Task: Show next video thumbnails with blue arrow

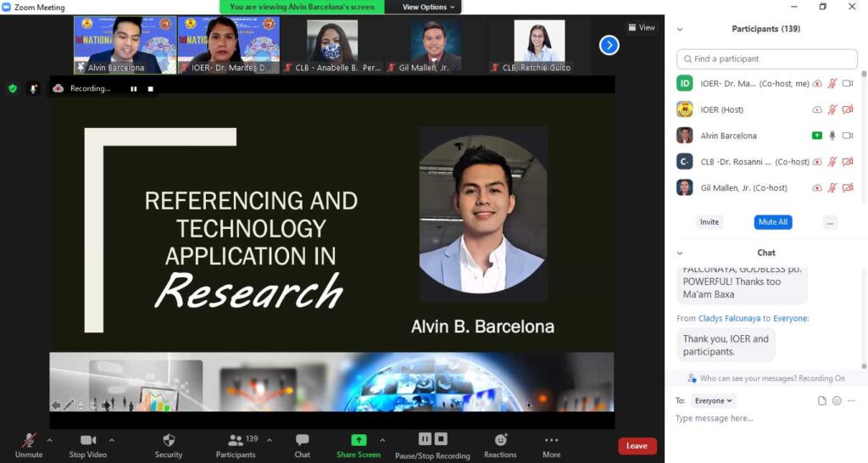Action: coord(609,45)
